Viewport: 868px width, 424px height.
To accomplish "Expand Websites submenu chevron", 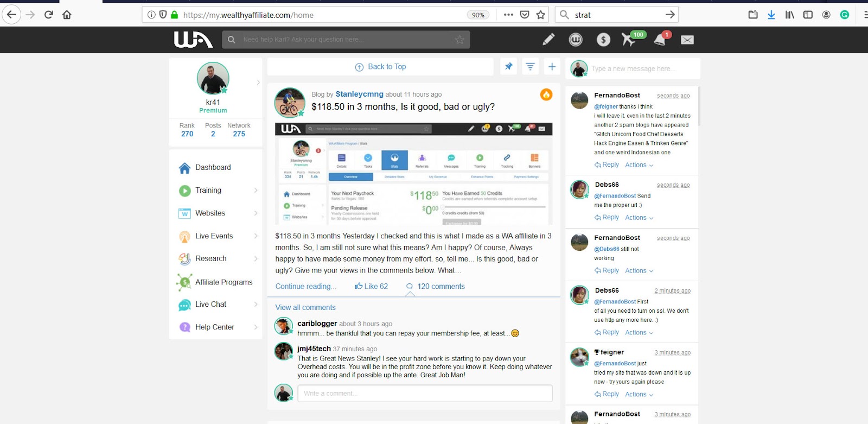I will pos(256,213).
